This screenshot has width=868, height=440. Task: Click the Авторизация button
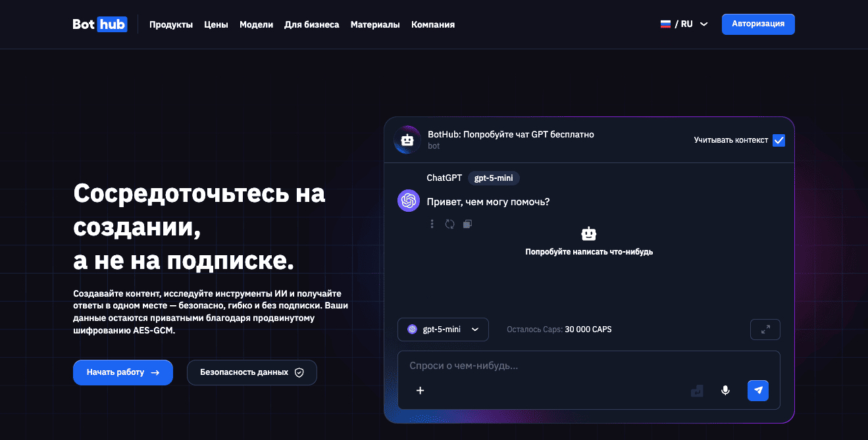coord(758,24)
